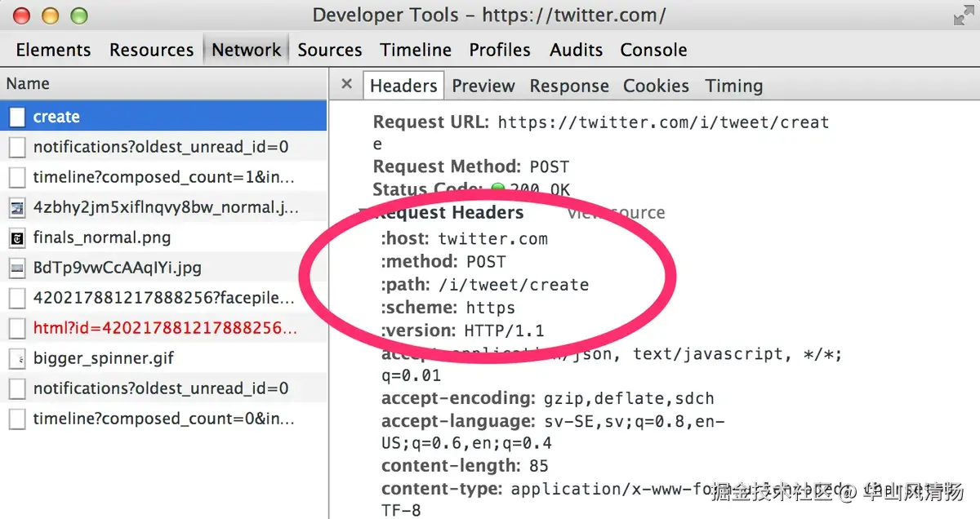Click the finals_normal.png file type icon

pyautogui.click(x=18, y=237)
